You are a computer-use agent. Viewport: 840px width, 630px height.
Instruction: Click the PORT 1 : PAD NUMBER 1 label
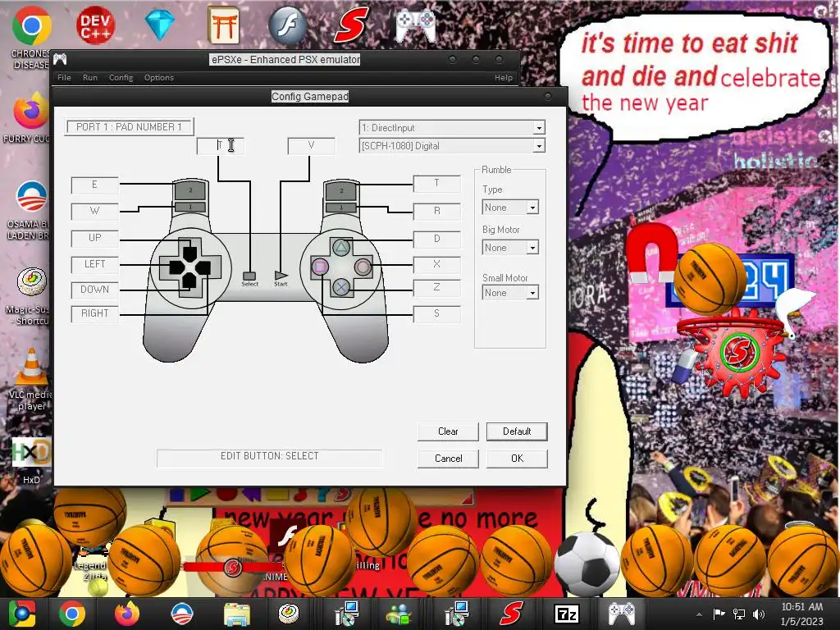(x=129, y=127)
